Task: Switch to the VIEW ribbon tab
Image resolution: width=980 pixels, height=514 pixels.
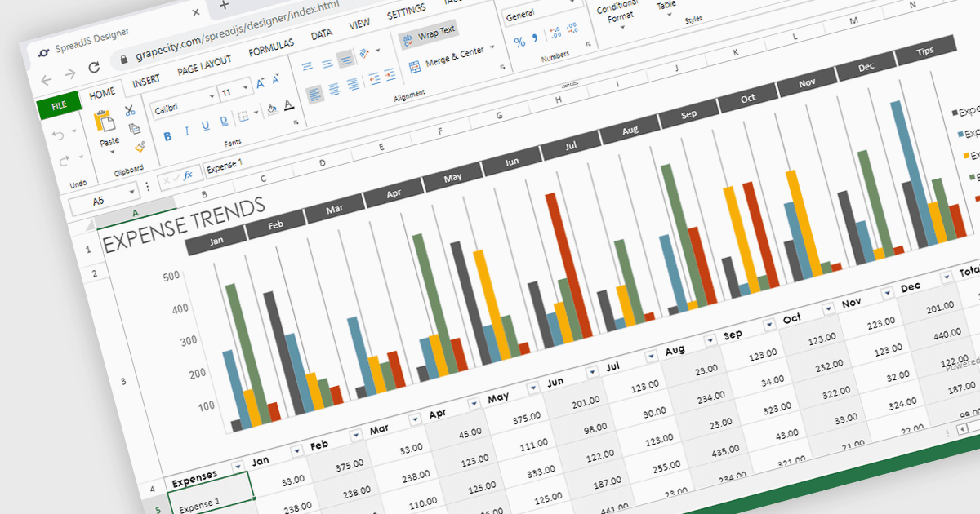Action: (359, 24)
